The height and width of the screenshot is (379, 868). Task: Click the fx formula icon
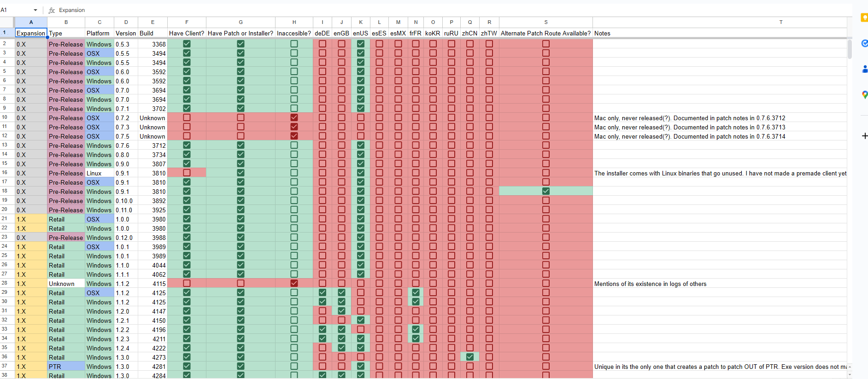tap(52, 10)
